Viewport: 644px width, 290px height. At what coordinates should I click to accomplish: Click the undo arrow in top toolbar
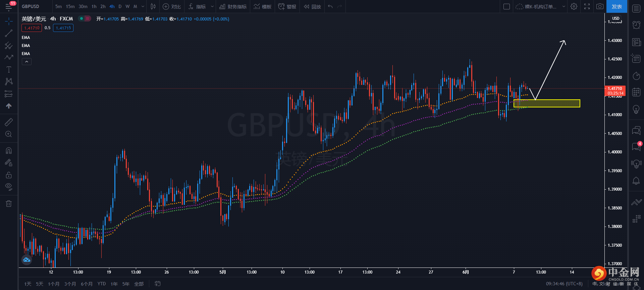tap(330, 6)
